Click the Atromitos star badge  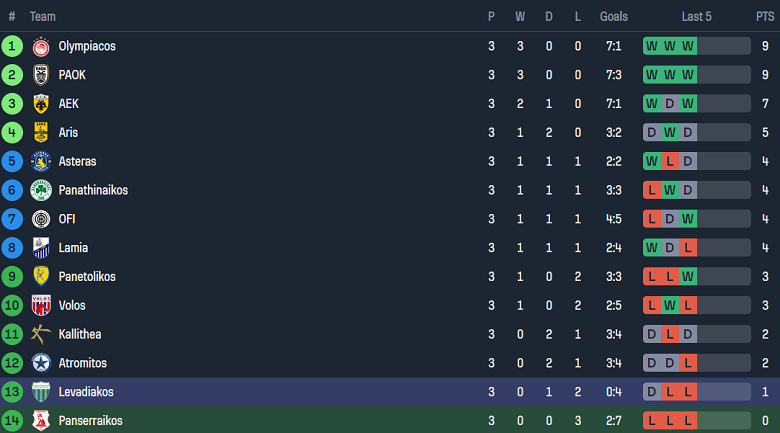point(41,363)
